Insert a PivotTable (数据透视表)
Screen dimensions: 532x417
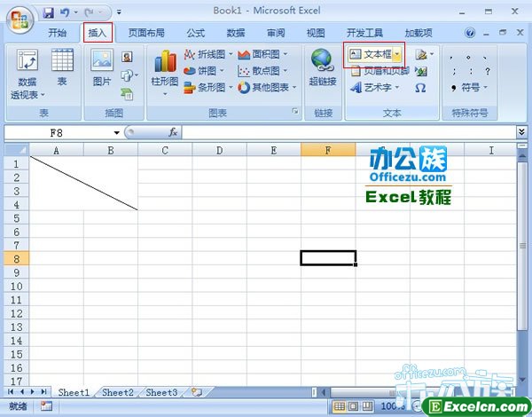click(x=27, y=74)
